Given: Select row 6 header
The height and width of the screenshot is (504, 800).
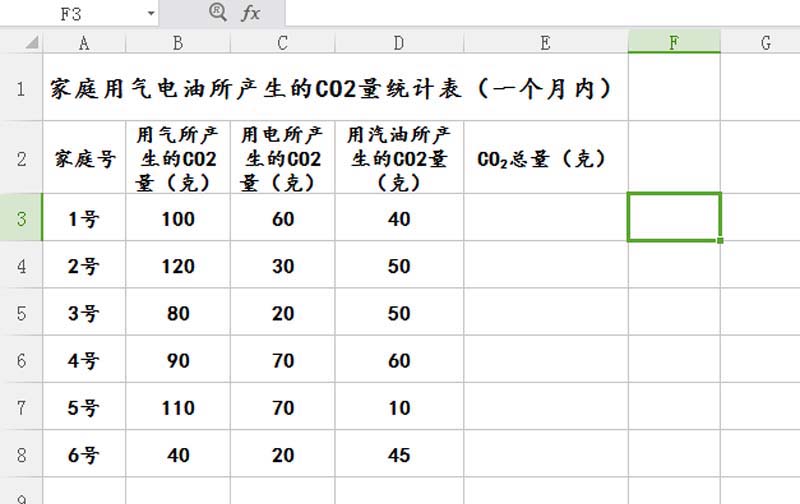Looking at the screenshot, I should [21, 359].
